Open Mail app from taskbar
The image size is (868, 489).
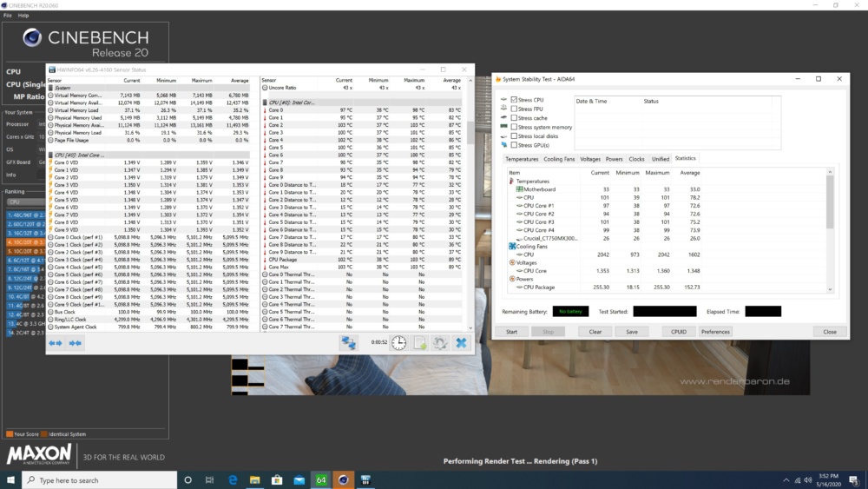299,480
